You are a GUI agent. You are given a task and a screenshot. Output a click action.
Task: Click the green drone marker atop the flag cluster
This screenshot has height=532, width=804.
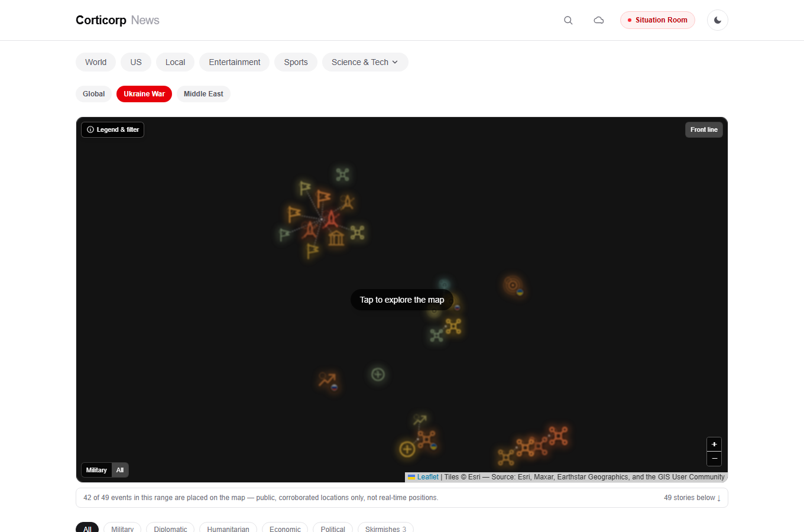tap(342, 174)
